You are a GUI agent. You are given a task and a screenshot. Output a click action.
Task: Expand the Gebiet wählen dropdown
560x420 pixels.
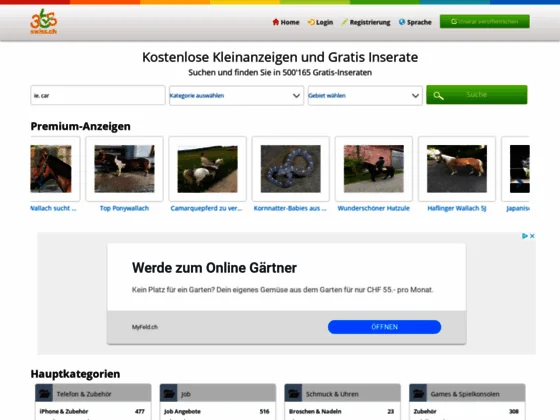point(365,95)
